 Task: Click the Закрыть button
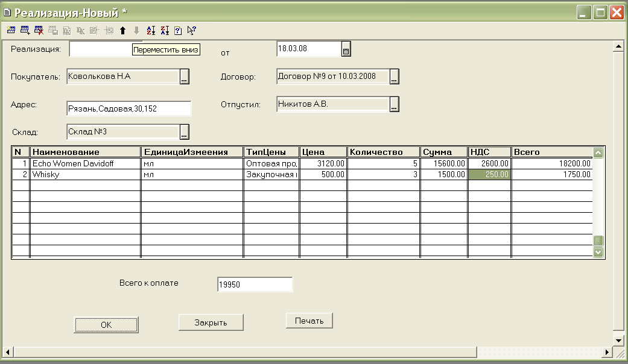coord(211,322)
